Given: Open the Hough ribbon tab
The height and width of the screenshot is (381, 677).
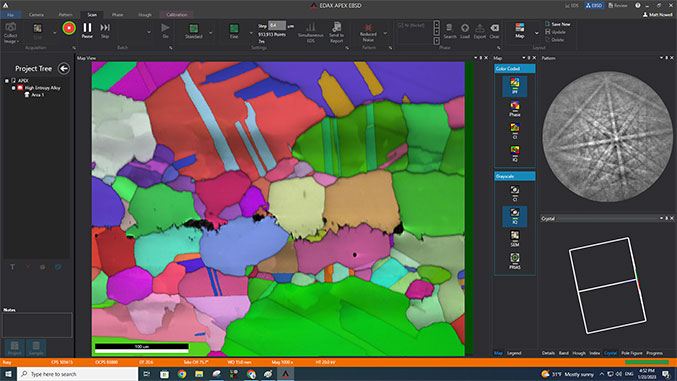Looking at the screenshot, I should (145, 15).
